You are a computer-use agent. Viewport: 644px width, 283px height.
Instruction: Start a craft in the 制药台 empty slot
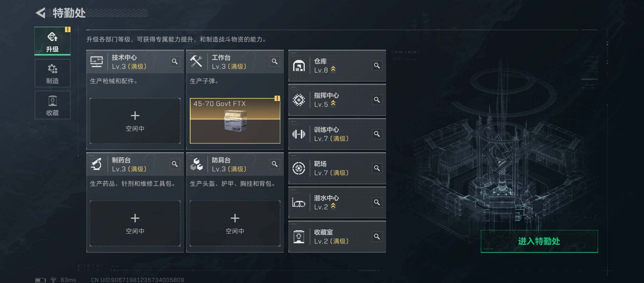coord(135,224)
